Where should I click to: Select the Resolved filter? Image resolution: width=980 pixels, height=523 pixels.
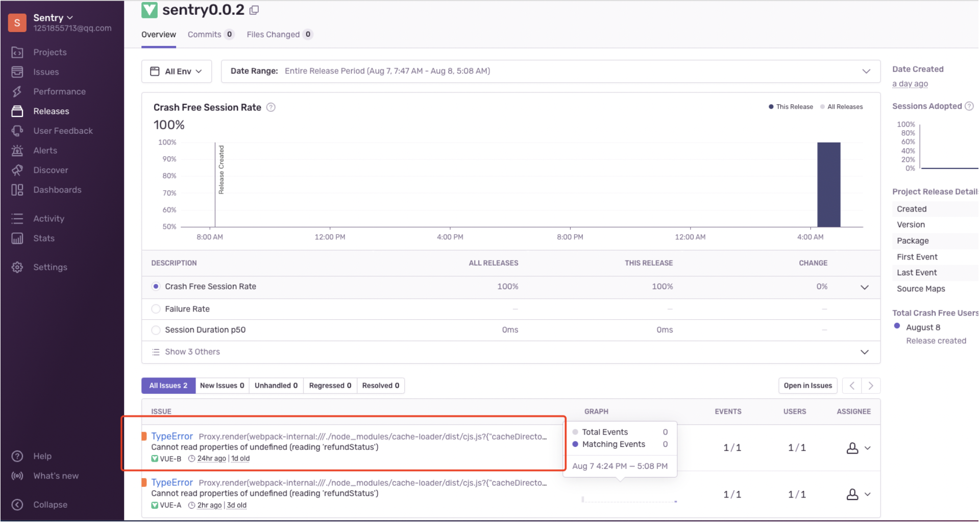[381, 386]
